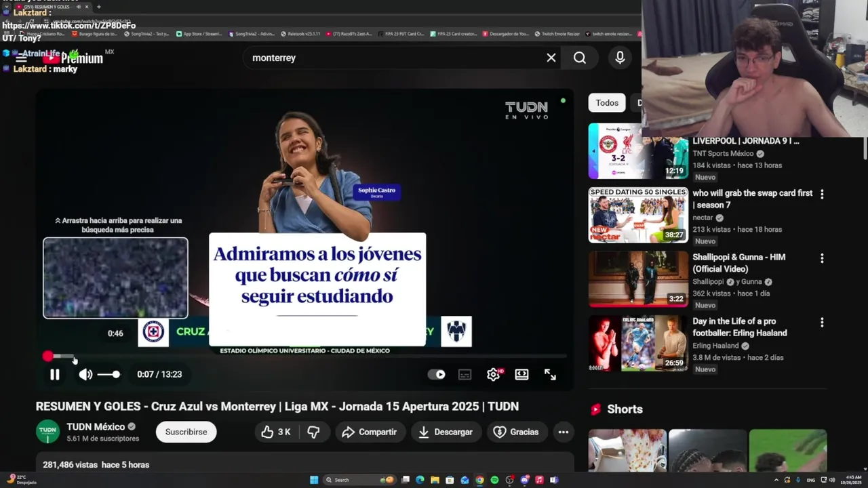Screen dimensions: 868x488
Task: Open the Twitch Emote Resizer bookmark
Action: click(x=557, y=33)
